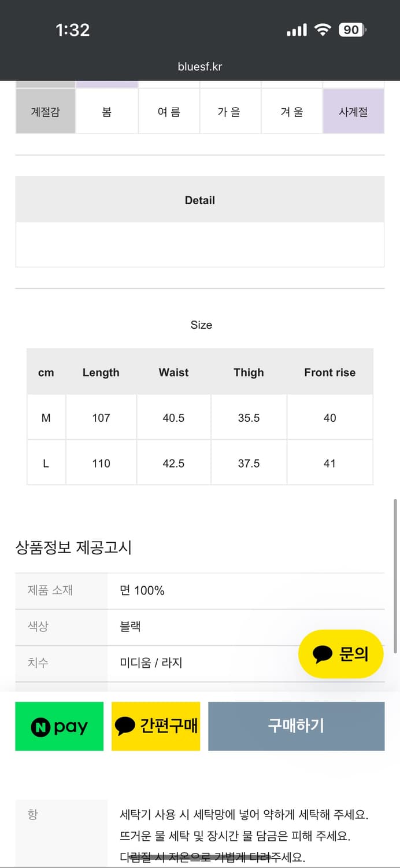Open the yellow 문의 chat bubble
Screen dimensions: 400x868
click(x=341, y=653)
